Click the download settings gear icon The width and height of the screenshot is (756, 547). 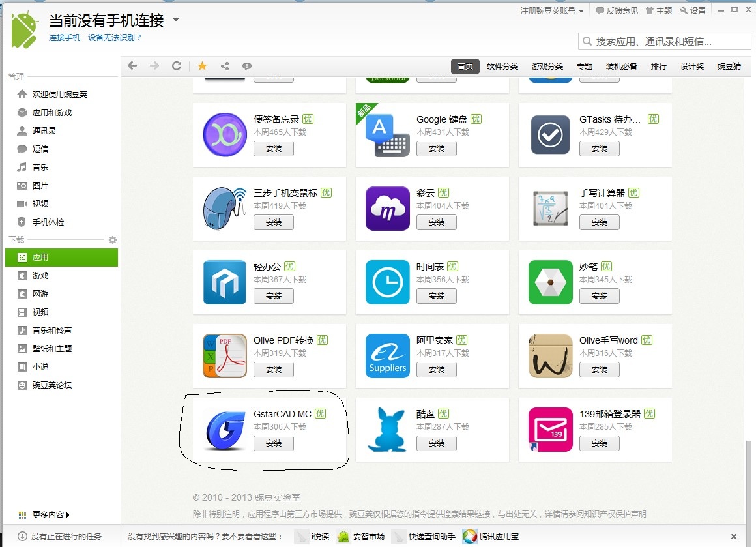coord(112,240)
